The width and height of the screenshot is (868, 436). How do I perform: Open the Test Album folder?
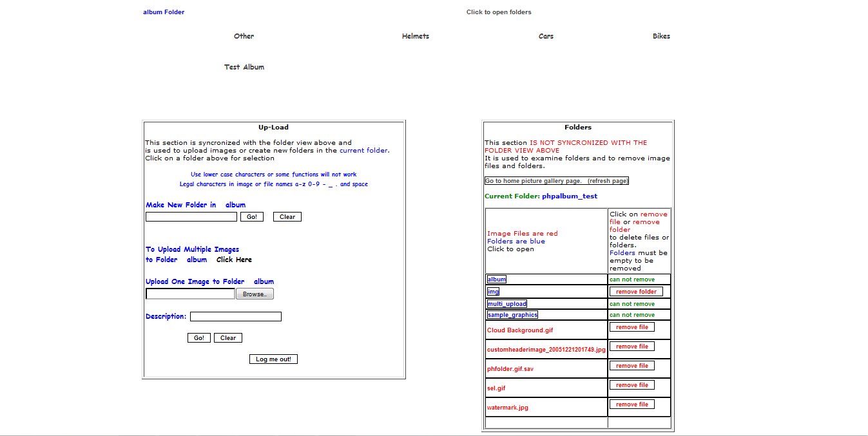pos(244,67)
